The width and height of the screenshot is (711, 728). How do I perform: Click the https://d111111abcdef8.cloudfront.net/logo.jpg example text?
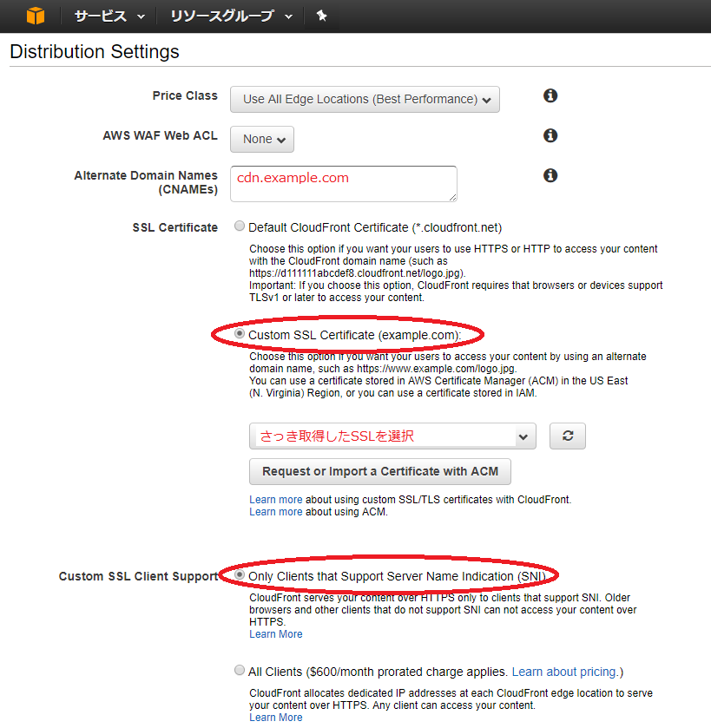coord(356,273)
